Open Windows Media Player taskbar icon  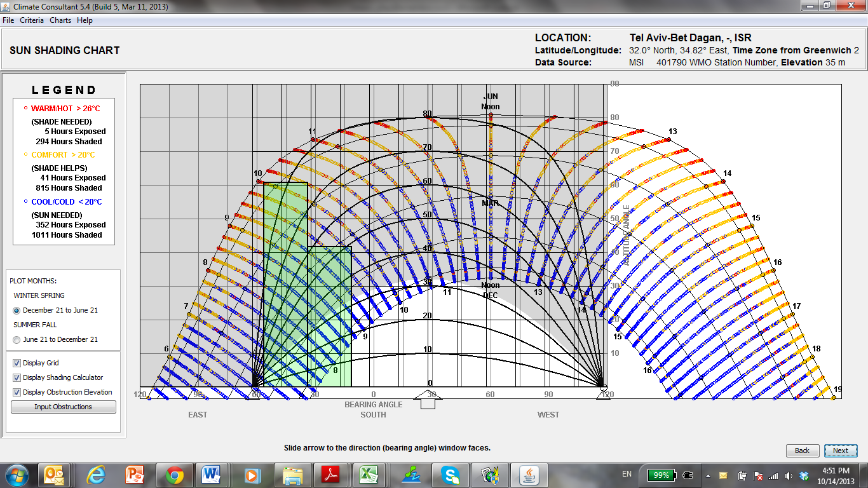tap(252, 475)
